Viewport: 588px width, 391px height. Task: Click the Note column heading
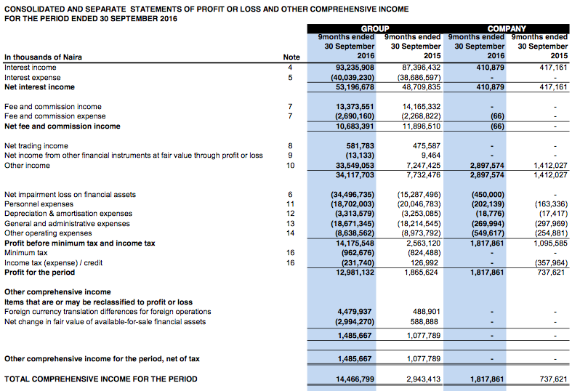[x=291, y=57]
